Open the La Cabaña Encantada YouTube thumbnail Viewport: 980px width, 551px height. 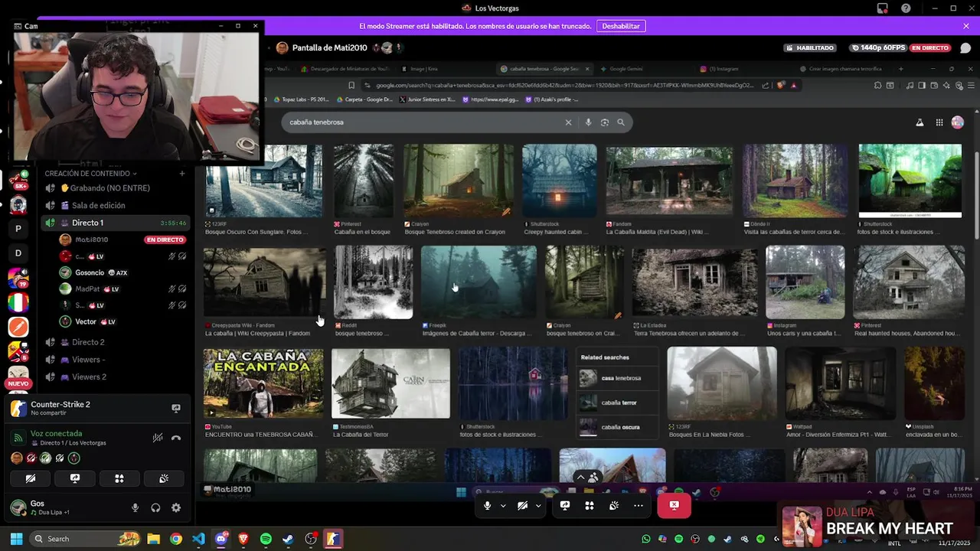click(x=263, y=383)
